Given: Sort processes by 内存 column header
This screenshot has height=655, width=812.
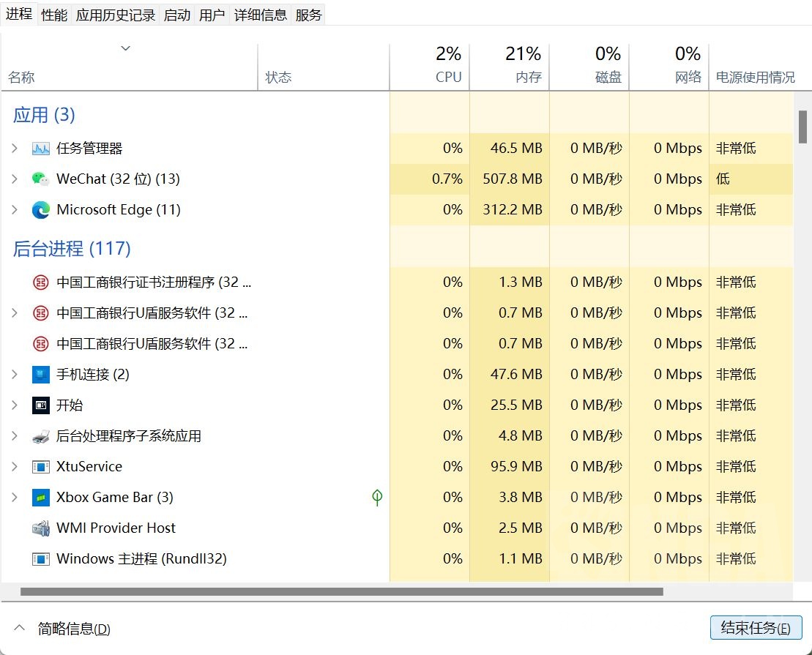Looking at the screenshot, I should tap(510, 67).
